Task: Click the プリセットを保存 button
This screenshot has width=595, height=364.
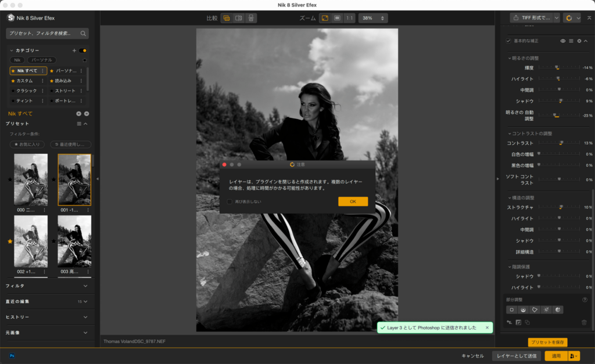Action: click(x=547, y=343)
